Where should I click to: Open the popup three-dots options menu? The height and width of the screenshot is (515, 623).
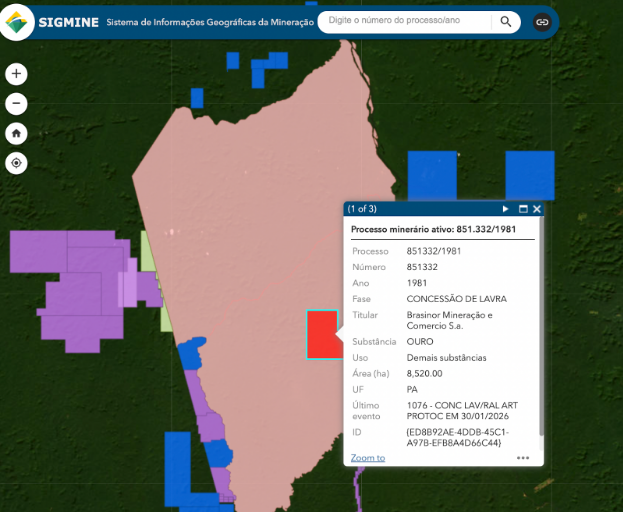(523, 458)
